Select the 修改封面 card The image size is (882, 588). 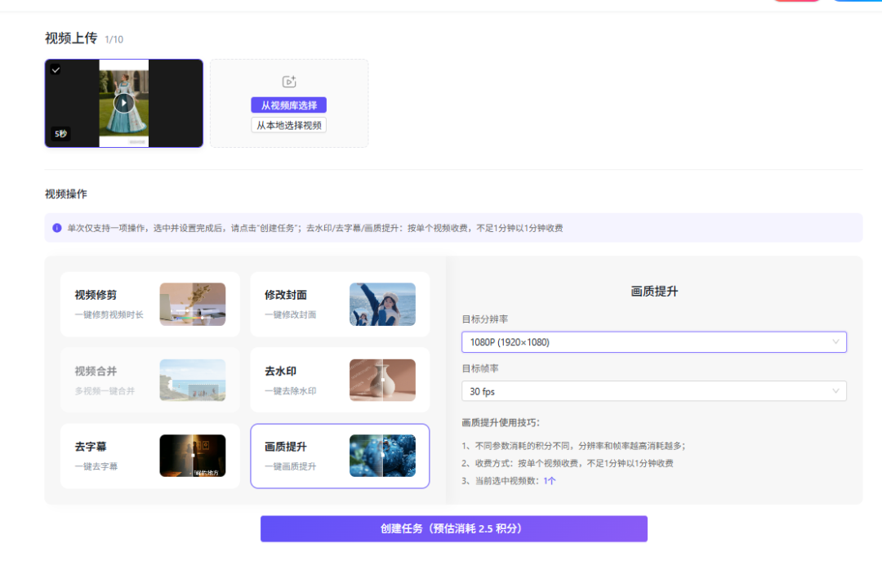[x=340, y=305]
